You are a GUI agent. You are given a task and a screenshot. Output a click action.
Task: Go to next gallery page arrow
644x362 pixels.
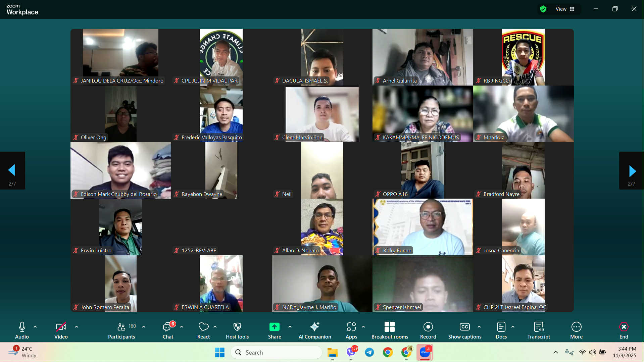click(632, 171)
